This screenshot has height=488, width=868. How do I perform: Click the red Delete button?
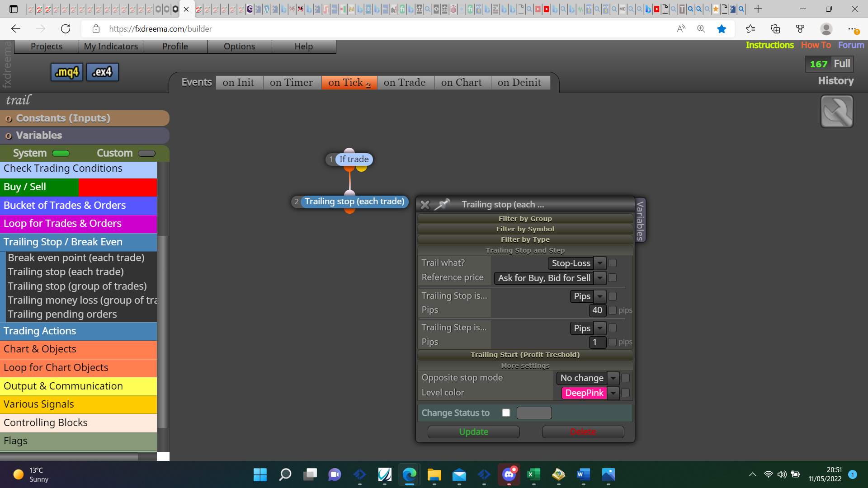point(583,432)
